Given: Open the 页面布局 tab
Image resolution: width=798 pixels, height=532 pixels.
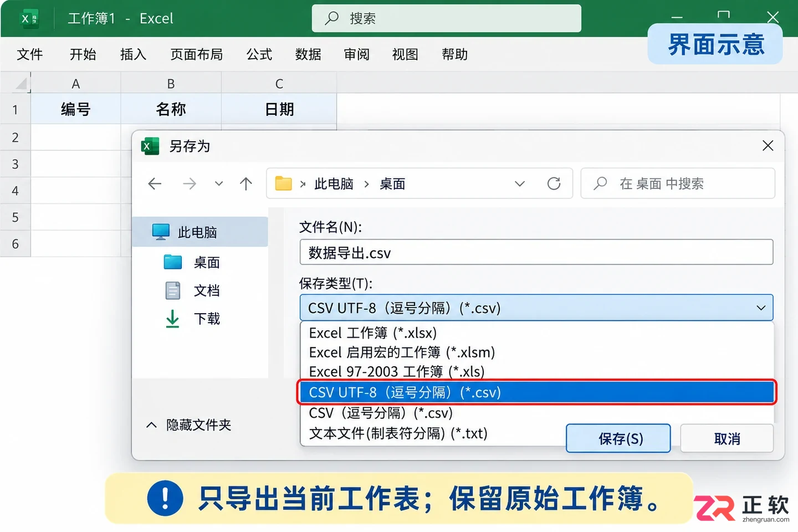Looking at the screenshot, I should [x=196, y=54].
